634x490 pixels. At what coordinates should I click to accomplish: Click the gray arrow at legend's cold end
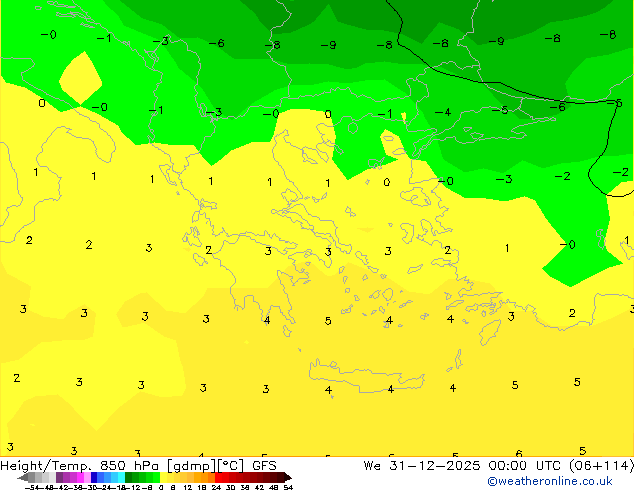coord(23,477)
